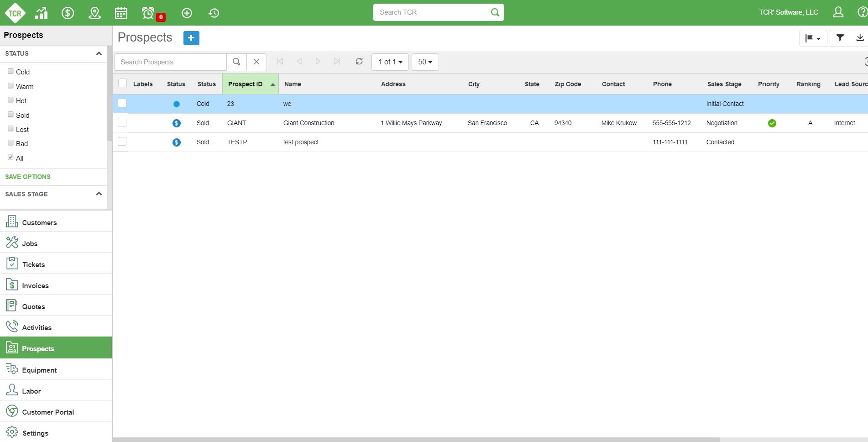
Task: Collapse the STATUS filter section
Action: 99,53
